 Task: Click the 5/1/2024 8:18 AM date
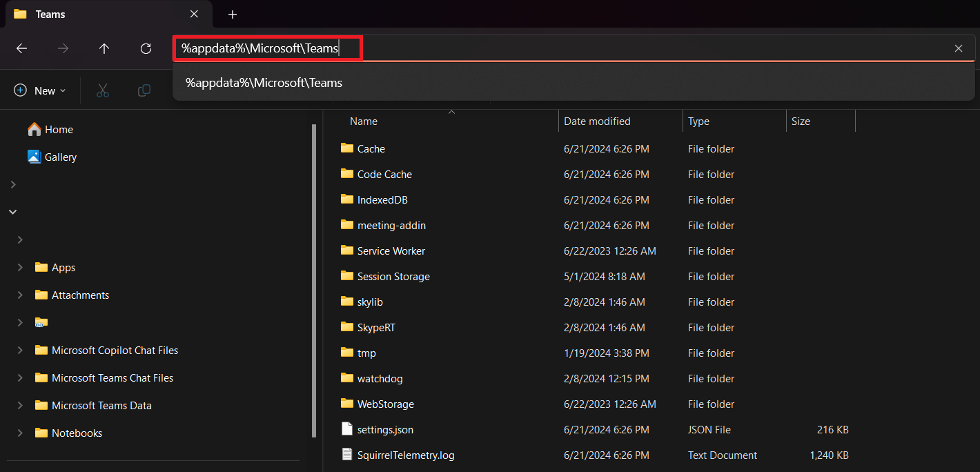pyautogui.click(x=605, y=277)
